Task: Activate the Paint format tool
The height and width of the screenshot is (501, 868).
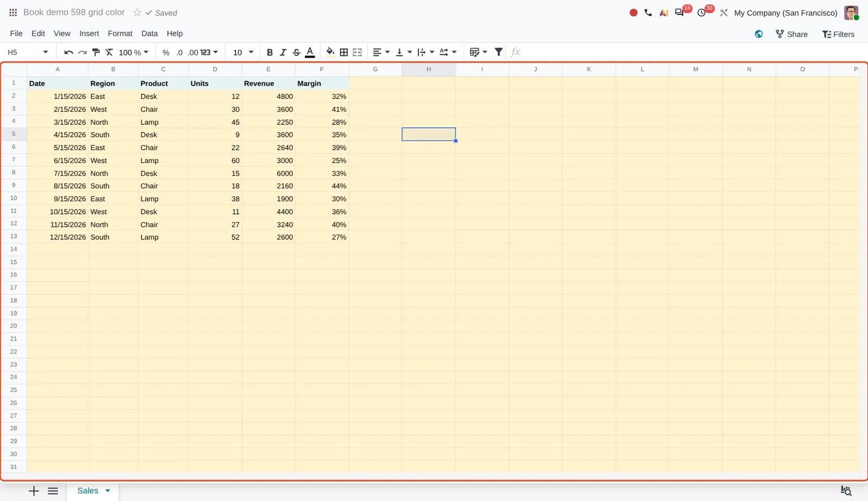Action: 96,52
